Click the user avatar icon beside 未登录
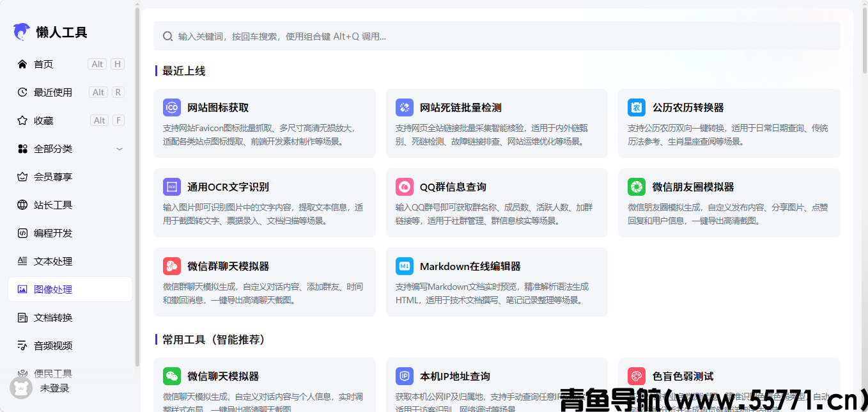868x412 pixels. tap(21, 388)
